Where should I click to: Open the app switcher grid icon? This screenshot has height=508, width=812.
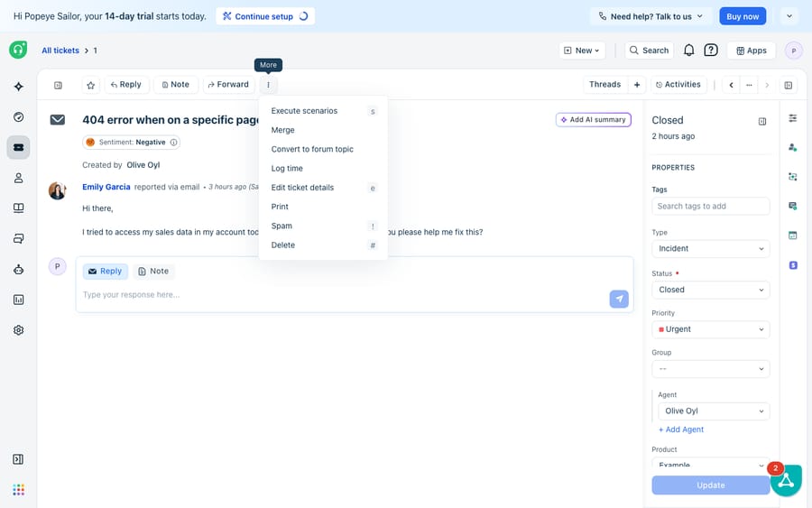19,489
